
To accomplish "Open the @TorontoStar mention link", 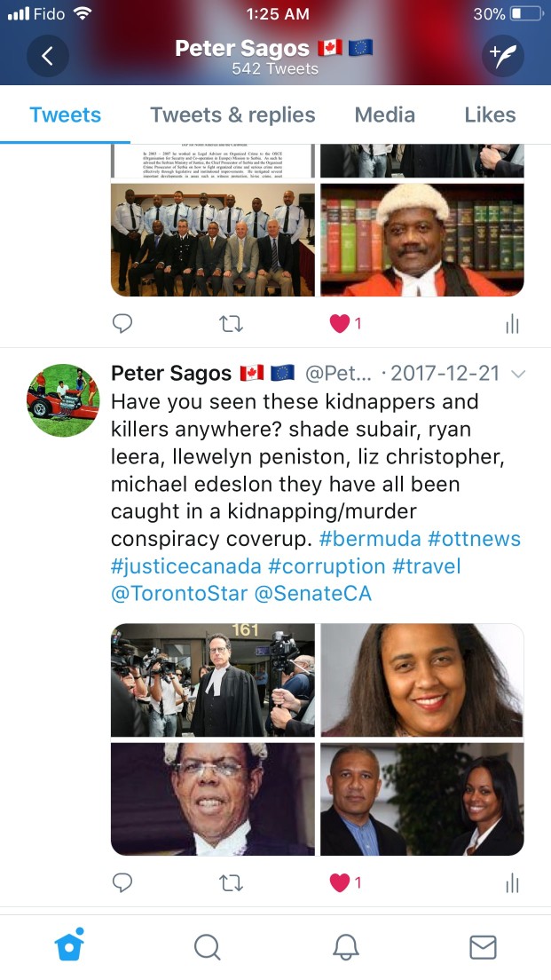I will point(179,593).
